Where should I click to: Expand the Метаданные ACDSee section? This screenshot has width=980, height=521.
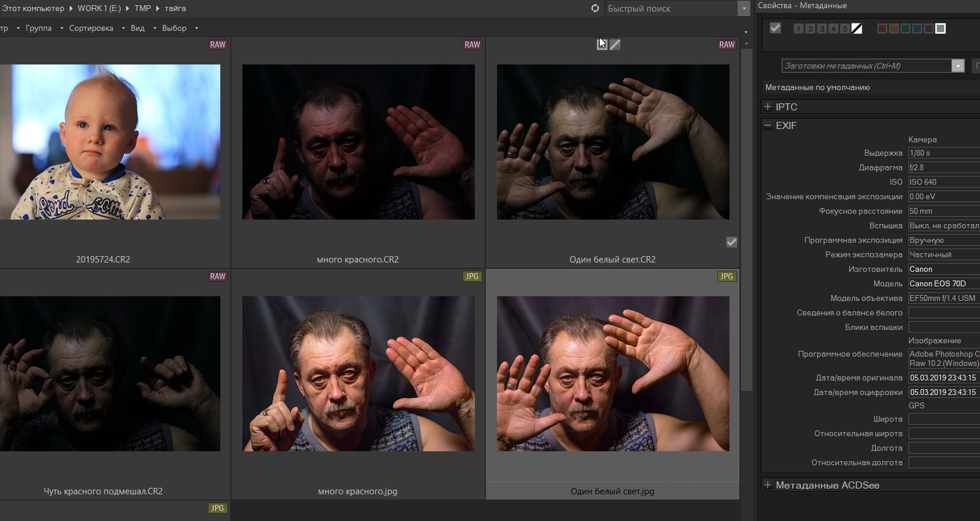point(768,485)
